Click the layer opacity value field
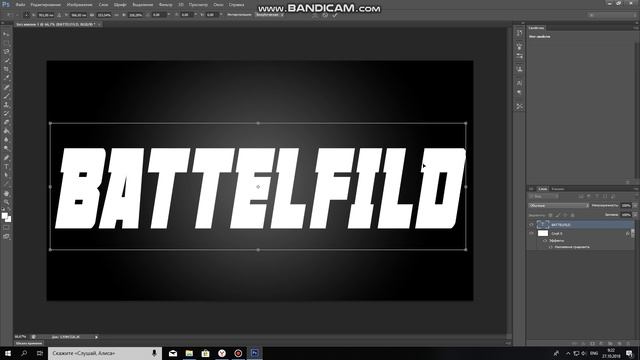Image resolution: width=640 pixels, height=360 pixels. coord(627,205)
